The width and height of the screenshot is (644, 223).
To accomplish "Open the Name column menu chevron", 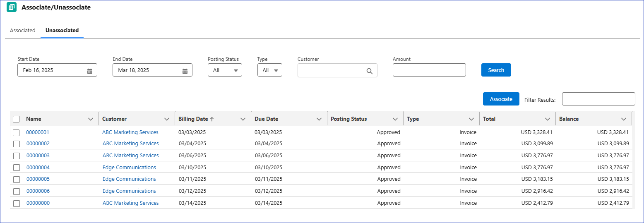I will [x=91, y=119].
